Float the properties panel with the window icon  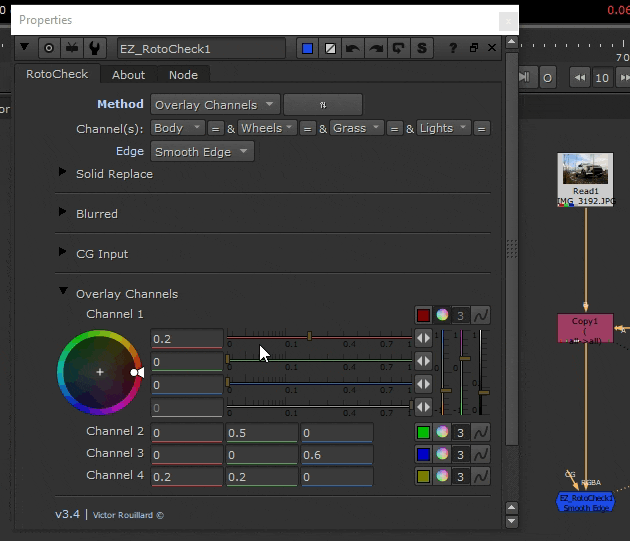(474, 48)
